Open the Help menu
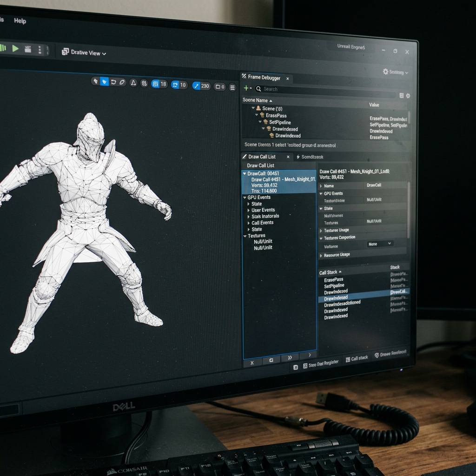 coord(20,20)
